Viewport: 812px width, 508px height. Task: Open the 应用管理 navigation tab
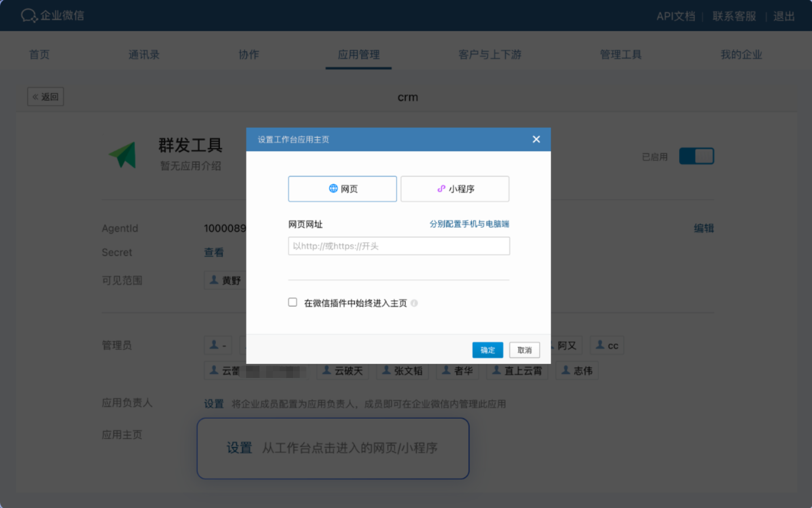click(x=359, y=55)
